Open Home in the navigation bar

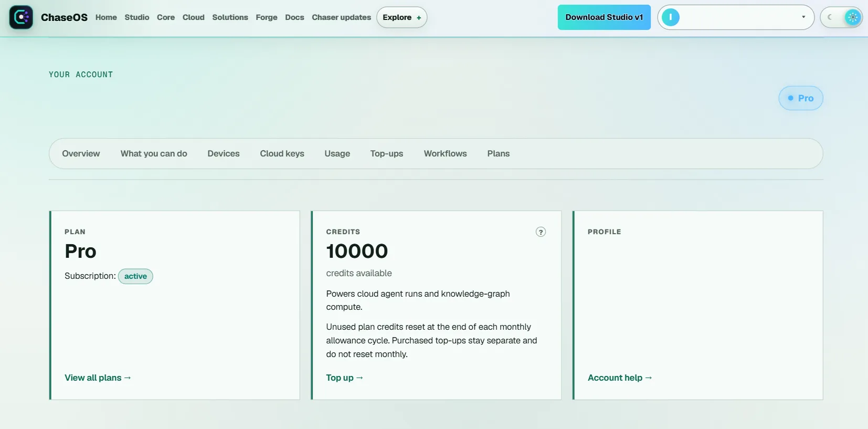pos(106,17)
